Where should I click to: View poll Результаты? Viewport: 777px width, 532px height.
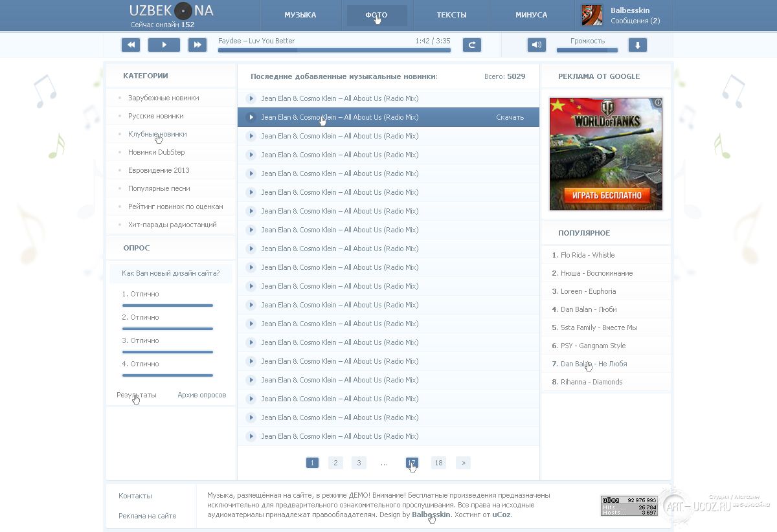click(137, 395)
